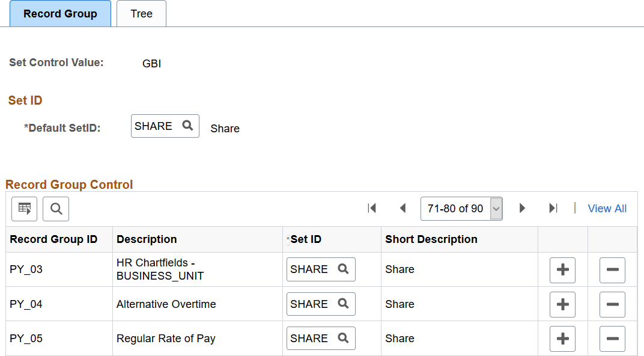Open the grid personalize/download icon

[24, 209]
